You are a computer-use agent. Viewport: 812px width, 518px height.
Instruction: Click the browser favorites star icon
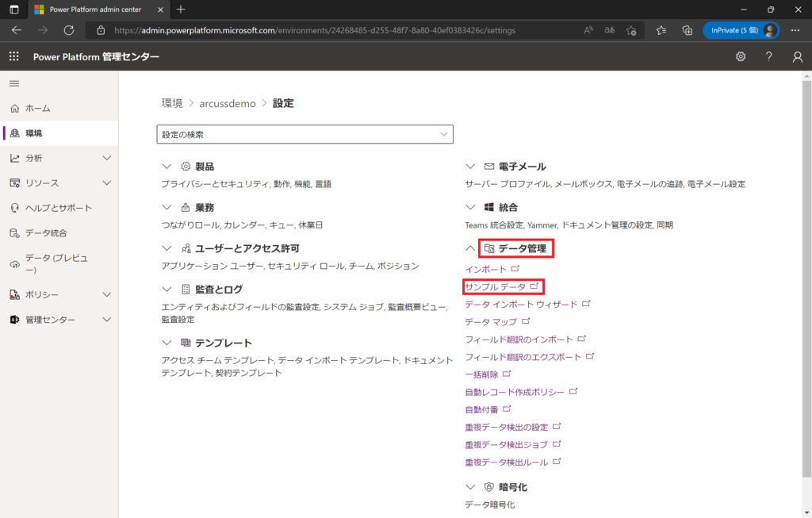tap(661, 30)
